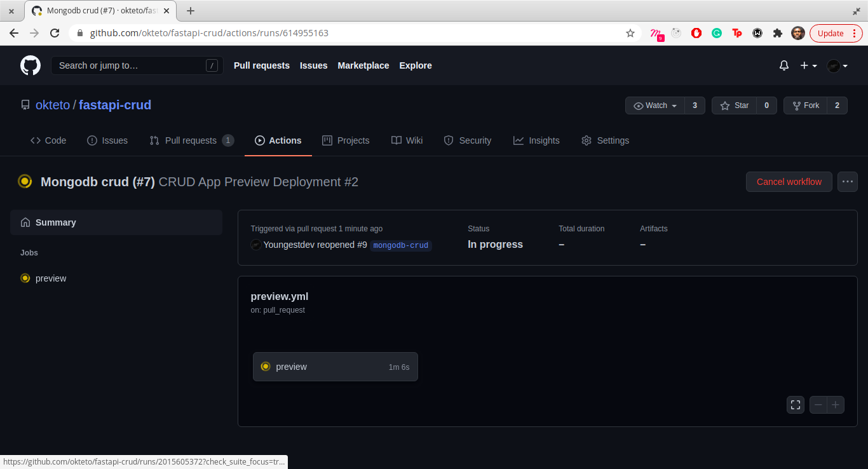The height and width of the screenshot is (469, 868).
Task: Switch to the Pull requests repository tab
Action: pos(191,140)
